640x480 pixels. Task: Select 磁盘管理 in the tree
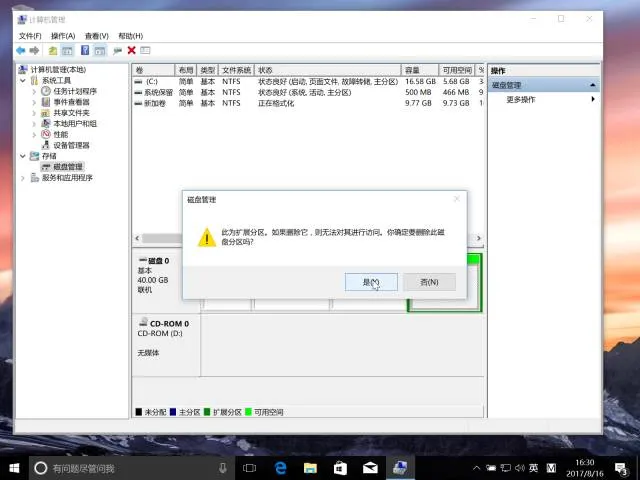pyautogui.click(x=68, y=167)
